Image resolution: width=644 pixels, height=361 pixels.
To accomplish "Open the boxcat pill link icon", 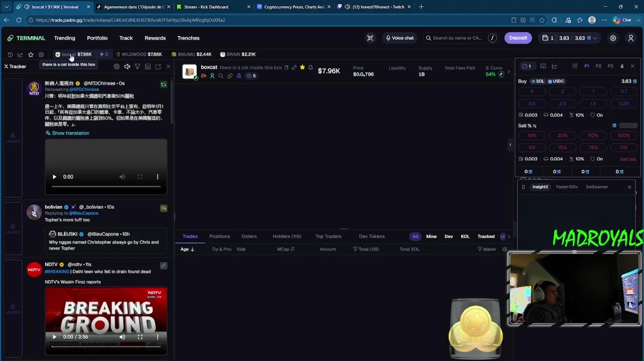I will (x=230, y=76).
